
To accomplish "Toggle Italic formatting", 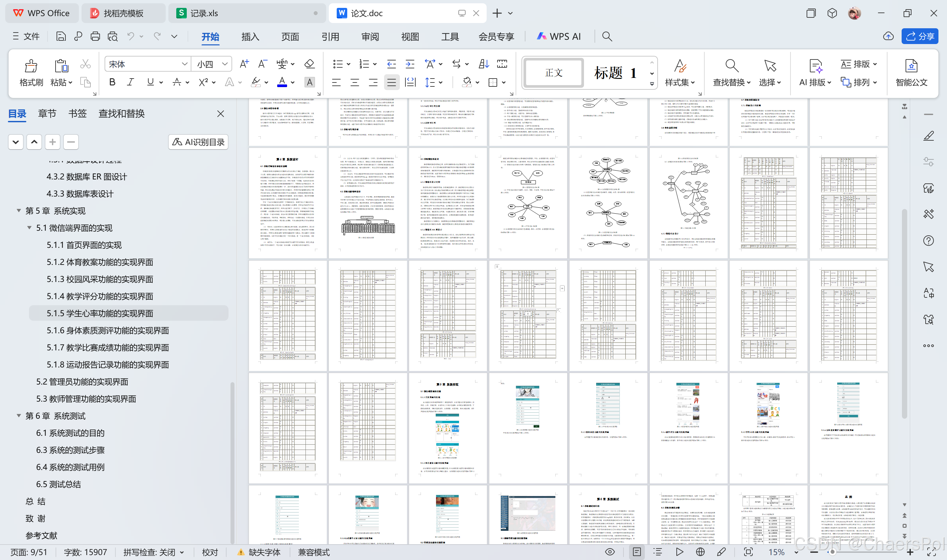I will tap(131, 82).
